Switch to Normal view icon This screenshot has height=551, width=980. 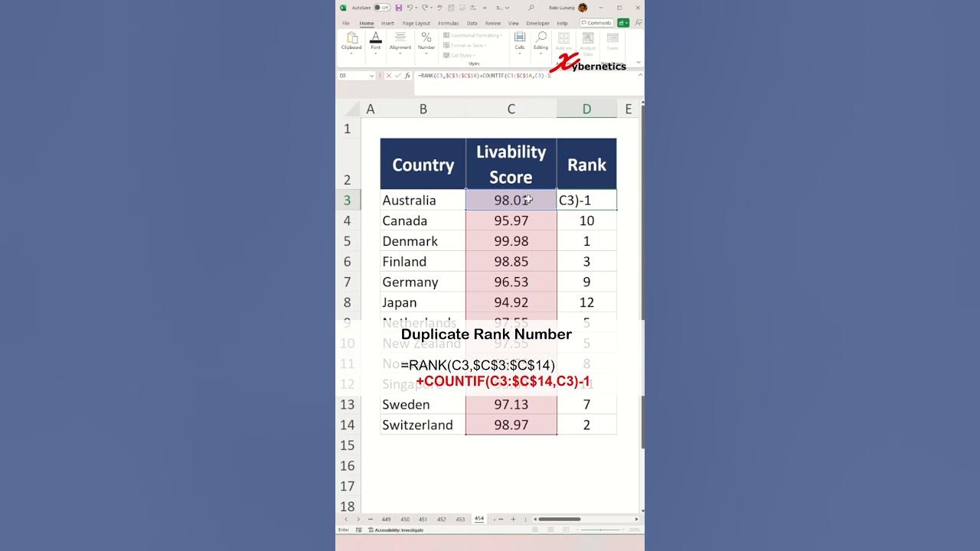tap(537, 530)
